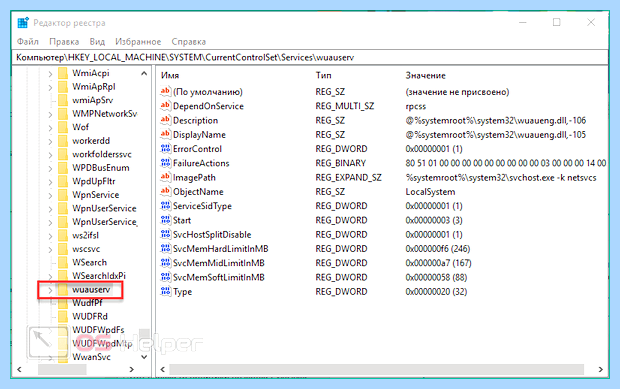Image resolution: width=620 pixels, height=389 pixels.
Task: Click the ObjectName string value icon
Action: coord(165,191)
